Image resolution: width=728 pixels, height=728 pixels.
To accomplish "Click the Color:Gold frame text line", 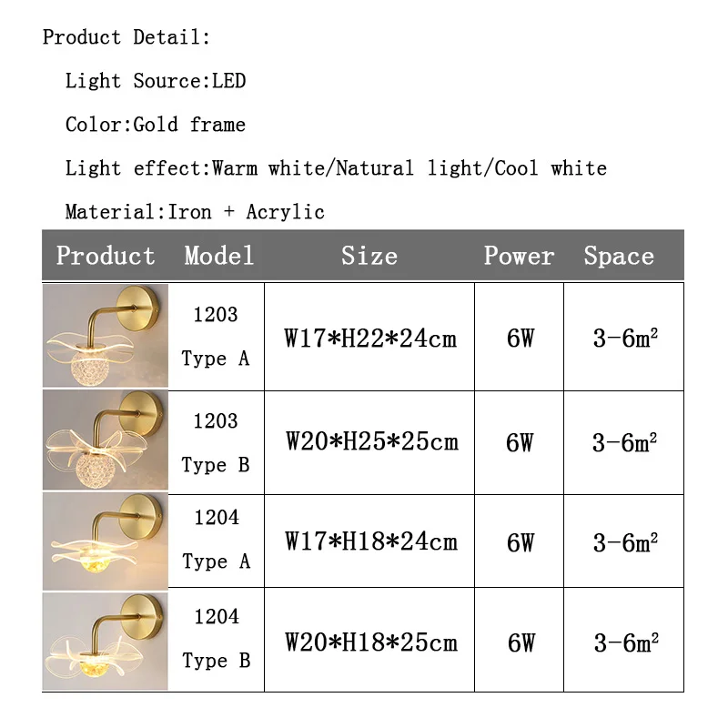I will coord(156,125).
